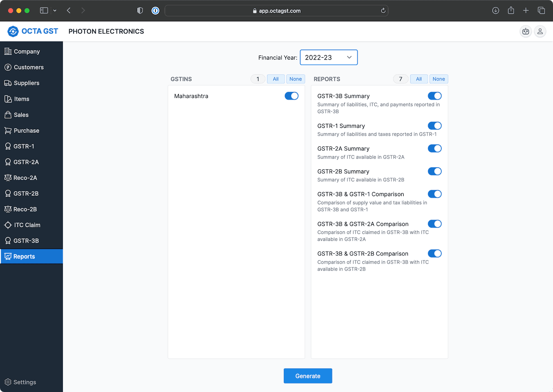
Task: Click the Generate button
Action: click(x=308, y=376)
